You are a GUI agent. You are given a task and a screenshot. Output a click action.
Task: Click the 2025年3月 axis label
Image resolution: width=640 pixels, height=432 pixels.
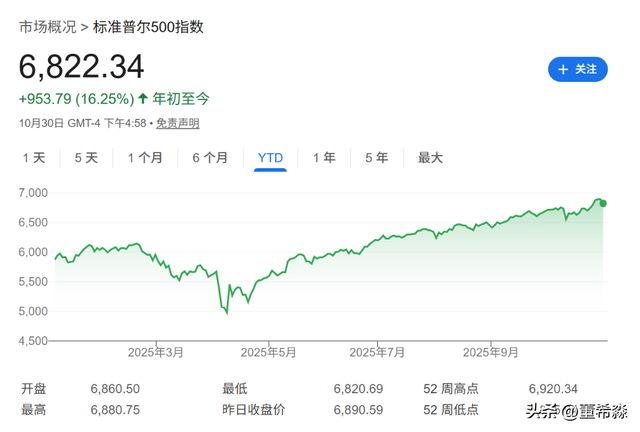[156, 352]
